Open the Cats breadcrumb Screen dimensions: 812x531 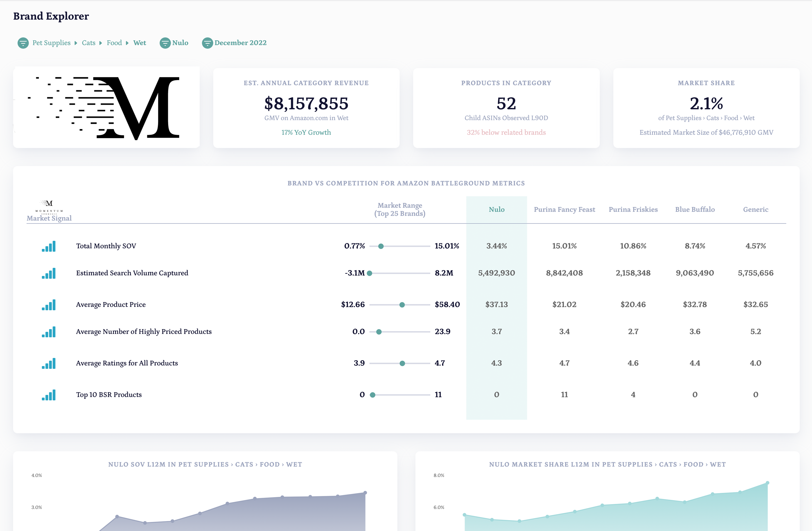click(89, 43)
